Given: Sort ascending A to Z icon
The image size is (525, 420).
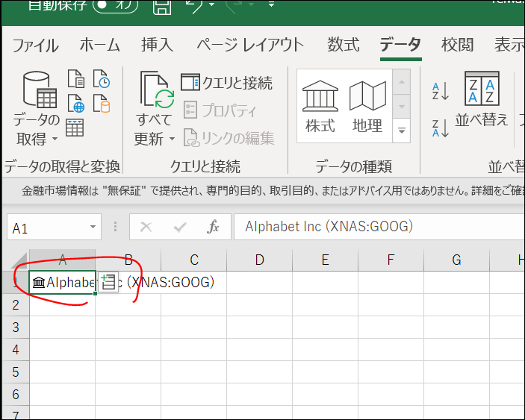Looking at the screenshot, I should pyautogui.click(x=440, y=91).
